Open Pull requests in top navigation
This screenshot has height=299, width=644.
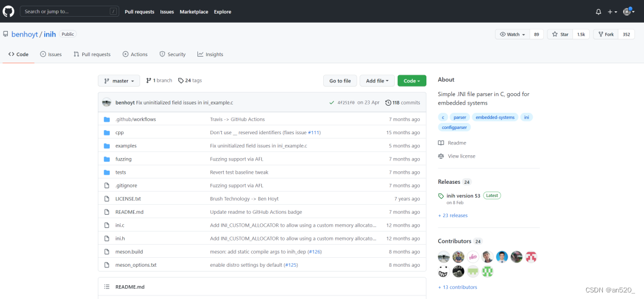140,12
